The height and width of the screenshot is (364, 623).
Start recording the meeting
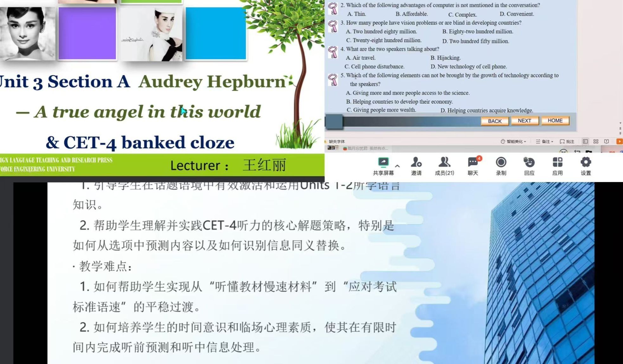[x=501, y=163]
